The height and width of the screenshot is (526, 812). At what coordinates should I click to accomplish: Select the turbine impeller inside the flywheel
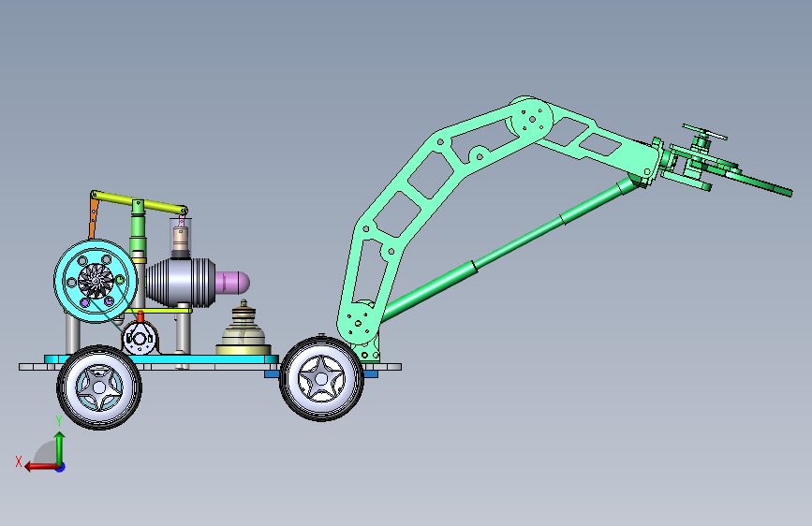click(x=96, y=281)
